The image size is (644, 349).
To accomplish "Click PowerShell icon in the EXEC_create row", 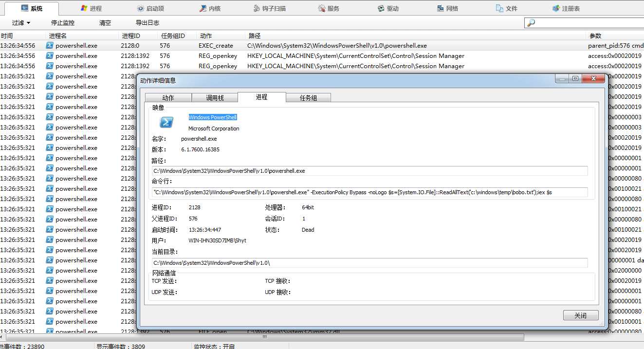I will coord(50,45).
